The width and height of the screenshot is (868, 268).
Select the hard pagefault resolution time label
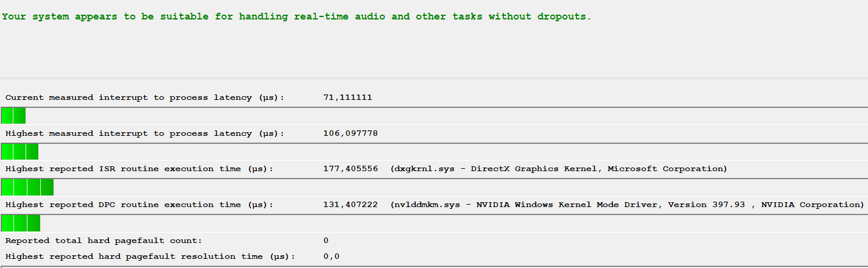pyautogui.click(x=150, y=256)
